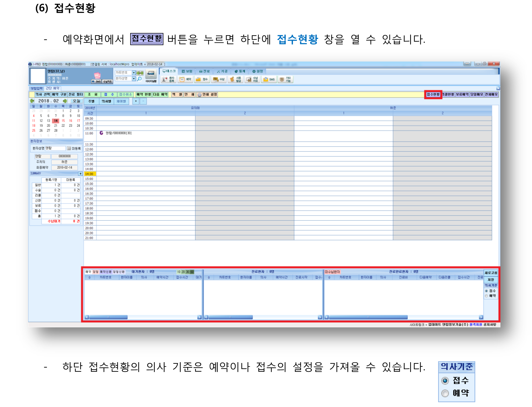Screen dimensions: 532x407
Task: Click the 저장 save button
Action: (491, 280)
